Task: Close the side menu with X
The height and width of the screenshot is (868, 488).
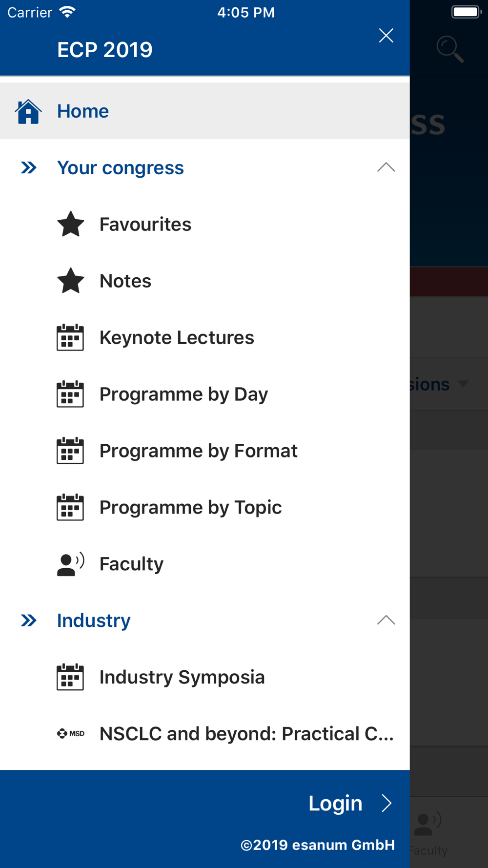Action: click(386, 35)
